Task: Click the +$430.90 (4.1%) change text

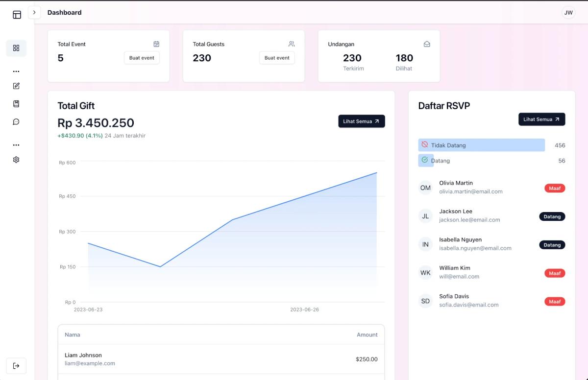Action: (x=80, y=136)
